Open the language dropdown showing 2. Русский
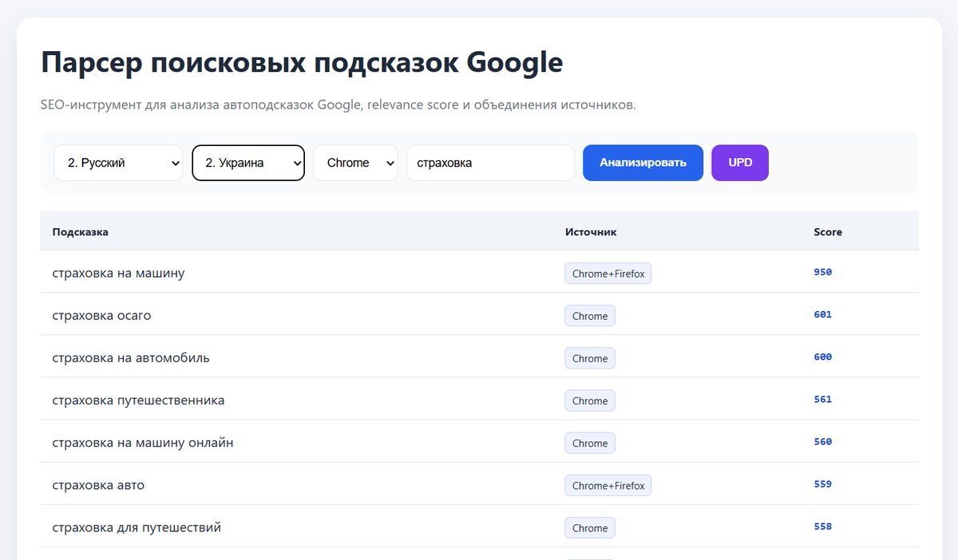 coord(118,163)
